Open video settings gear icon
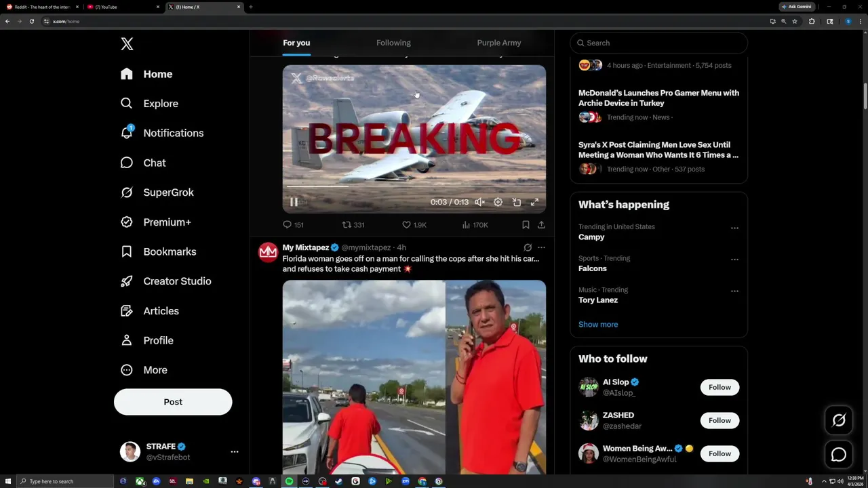The image size is (868, 488). click(498, 202)
